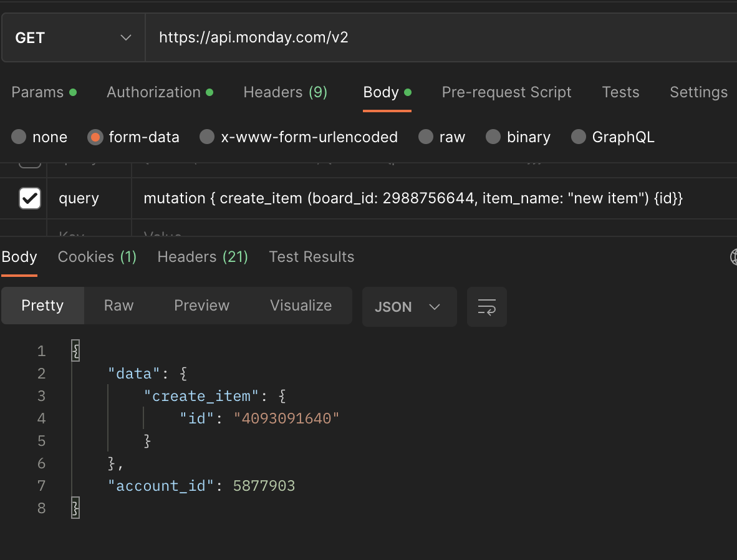Click the "data" key in response
Viewport: 737px width, 560px height.
coord(135,374)
